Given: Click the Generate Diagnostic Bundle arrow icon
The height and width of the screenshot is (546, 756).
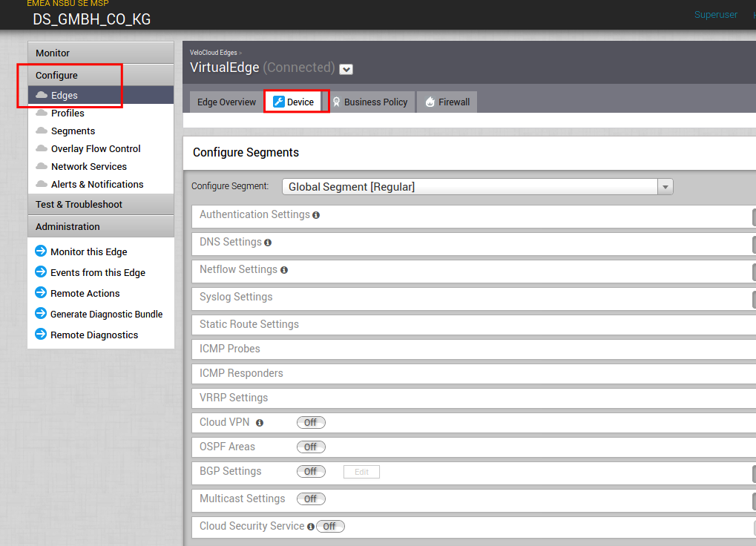Looking at the screenshot, I should click(40, 314).
